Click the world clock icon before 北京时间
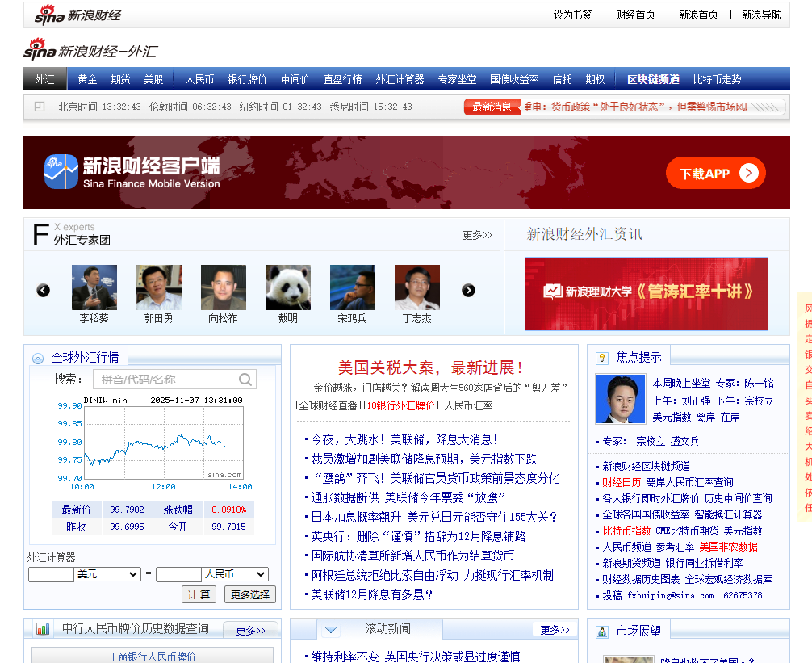 point(40,107)
